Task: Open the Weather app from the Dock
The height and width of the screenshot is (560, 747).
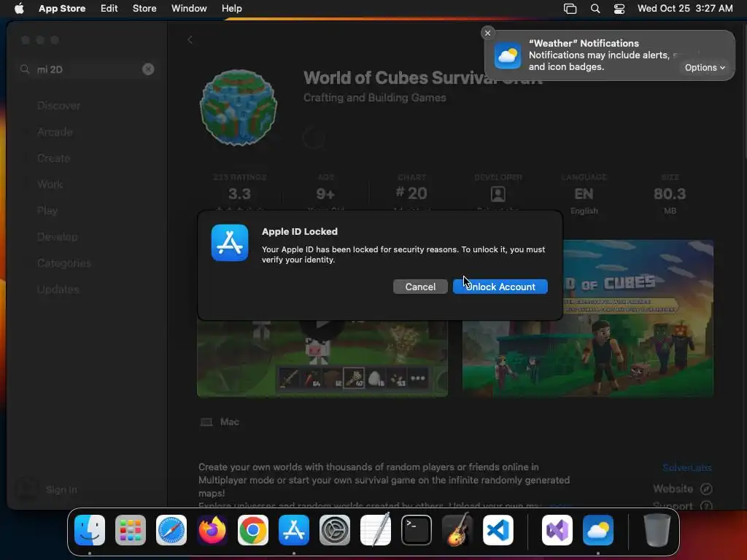Action: tap(598, 530)
